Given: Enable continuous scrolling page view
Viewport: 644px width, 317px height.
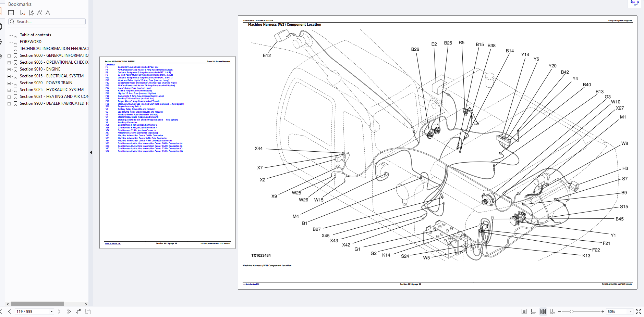Looking at the screenshot, I should coord(533,312).
